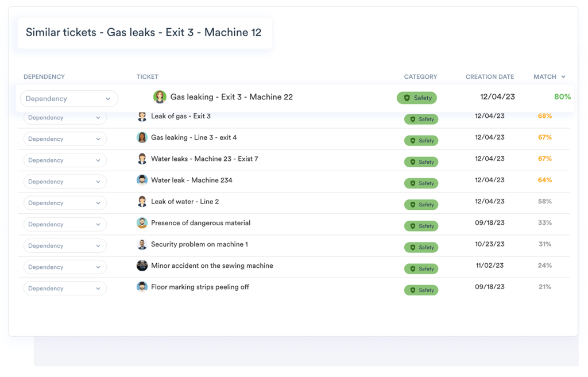This screenshot has height=377, width=588.
Task: Click avatar next to Leak of gas ticket
Action: tap(142, 117)
